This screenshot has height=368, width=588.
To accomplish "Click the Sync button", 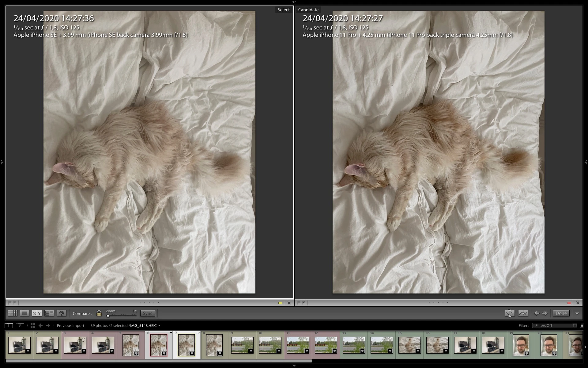I will coord(148,313).
